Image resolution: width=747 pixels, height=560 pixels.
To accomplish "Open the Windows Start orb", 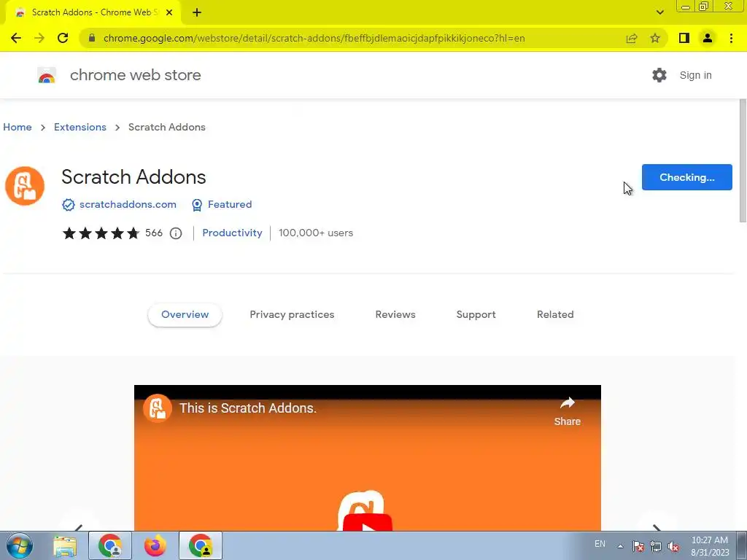I will click(x=20, y=545).
